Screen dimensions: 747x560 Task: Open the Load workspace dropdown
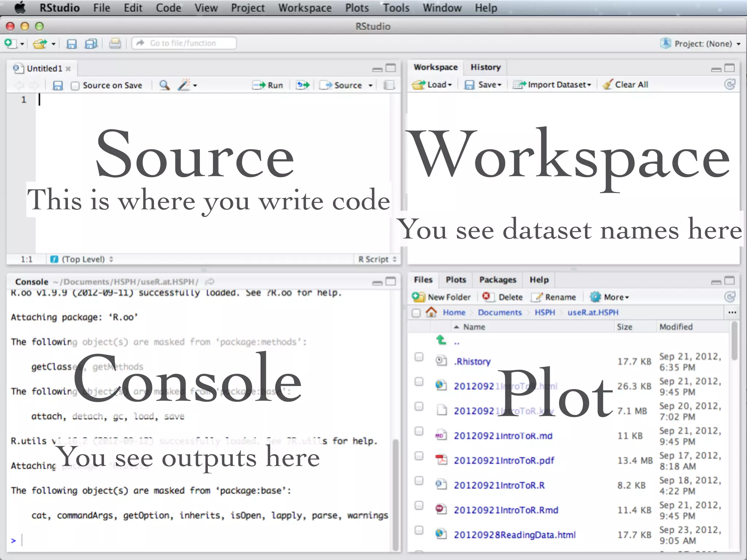click(432, 85)
